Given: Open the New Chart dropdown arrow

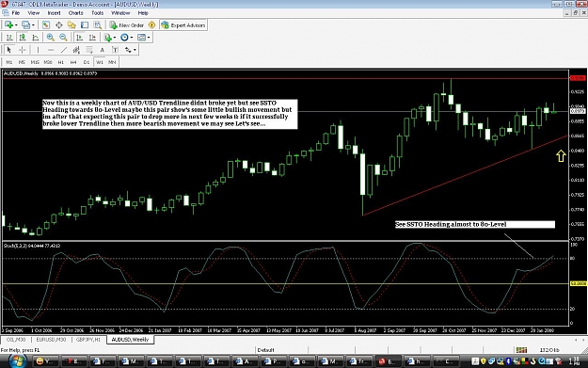Looking at the screenshot, I should [16, 25].
